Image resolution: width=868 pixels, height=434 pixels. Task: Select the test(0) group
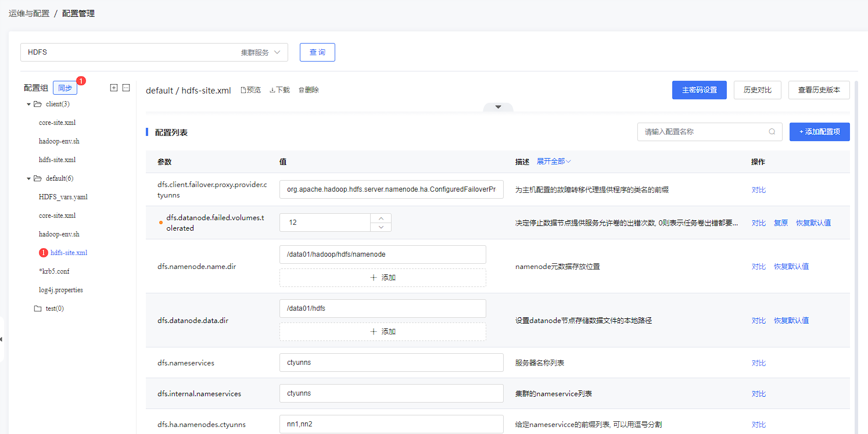click(55, 309)
